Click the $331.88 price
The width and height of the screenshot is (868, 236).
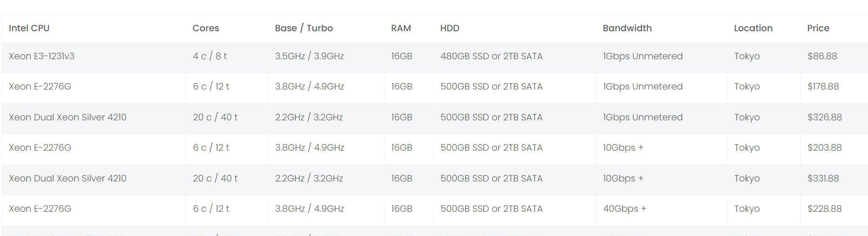pyautogui.click(x=823, y=178)
